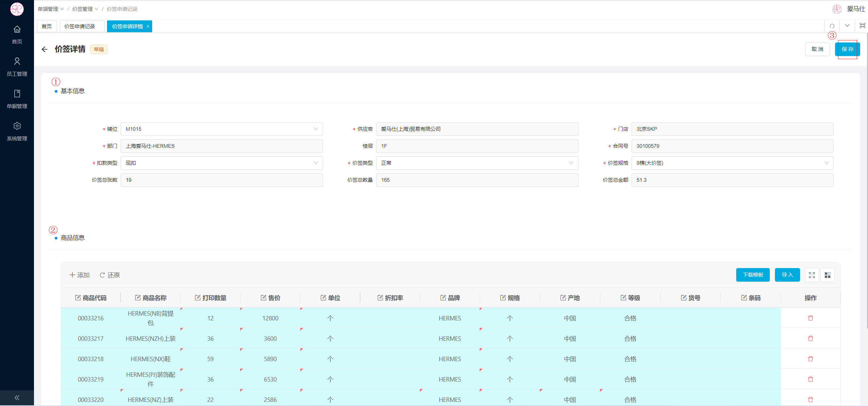
Task: Open the 单据管理 breadcrumb dropdown
Action: click(x=51, y=9)
